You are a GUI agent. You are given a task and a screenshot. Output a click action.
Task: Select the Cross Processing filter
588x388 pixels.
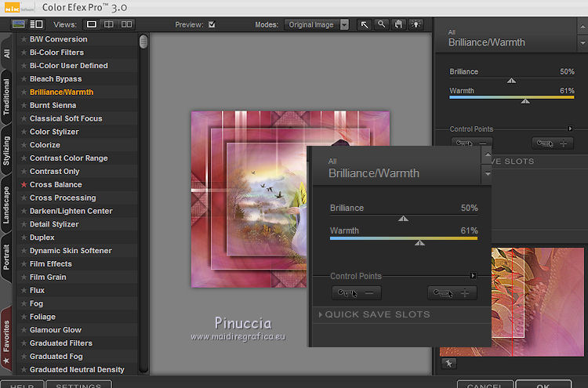click(x=63, y=198)
